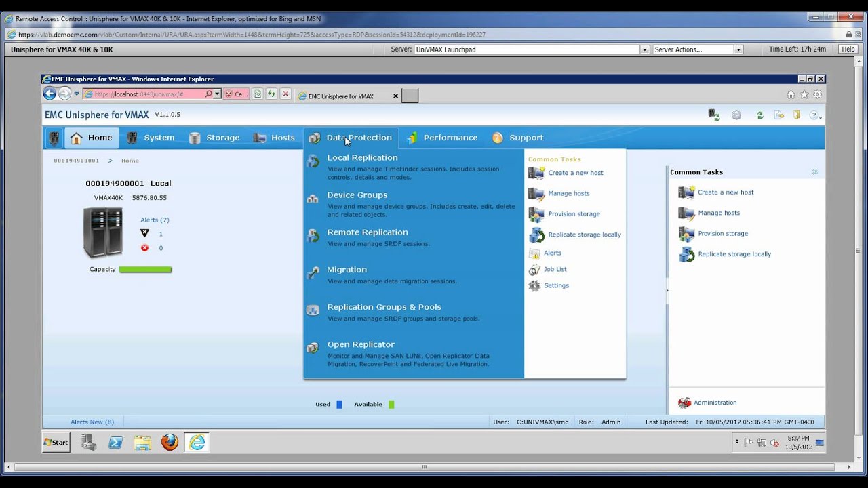Click the storage system discover icon
The width and height of the screenshot is (868, 488).
[x=713, y=115]
